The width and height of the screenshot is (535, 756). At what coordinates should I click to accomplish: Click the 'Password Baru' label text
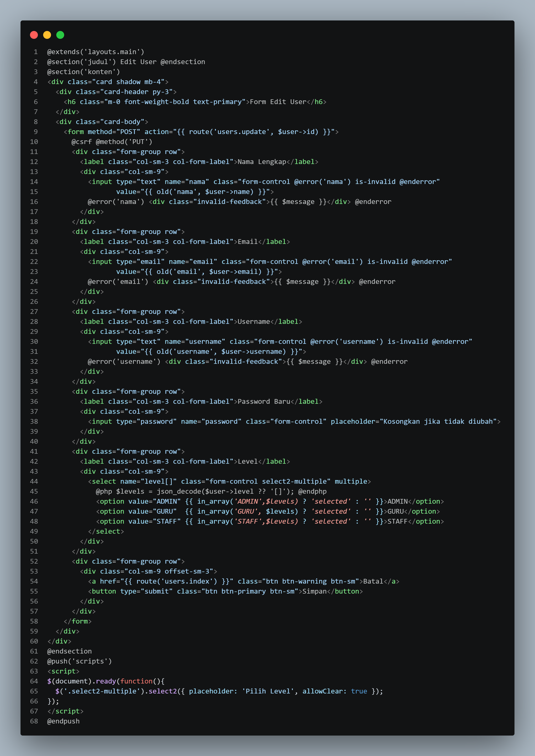click(264, 401)
